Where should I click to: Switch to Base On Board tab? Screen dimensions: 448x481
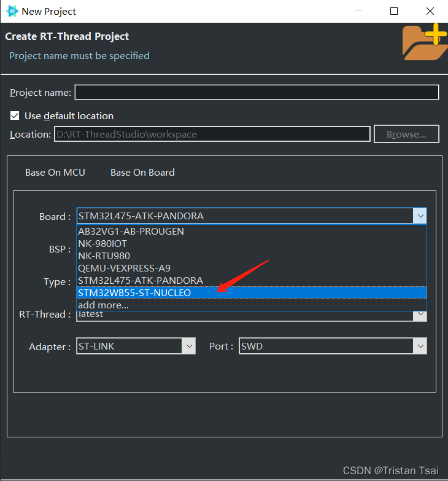tap(142, 173)
